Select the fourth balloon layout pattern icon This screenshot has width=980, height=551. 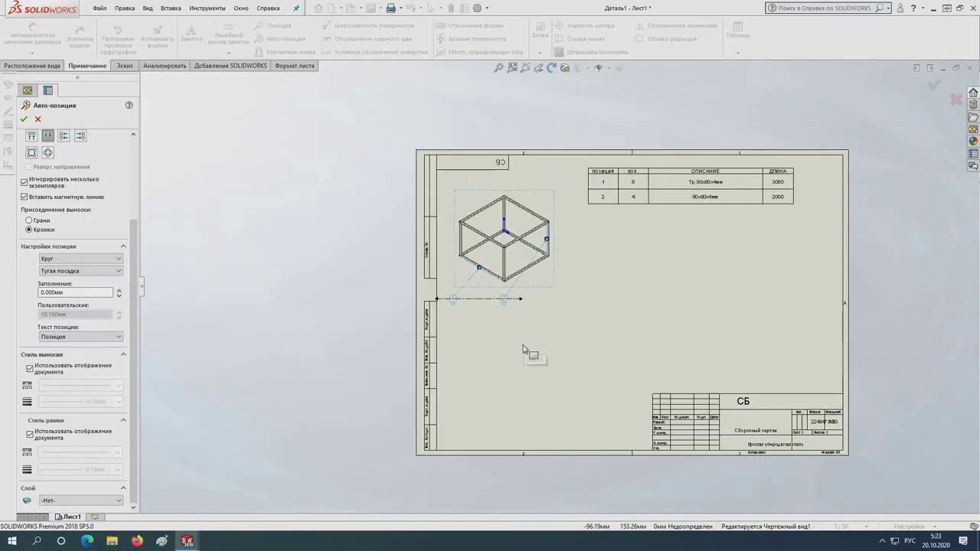coord(80,135)
